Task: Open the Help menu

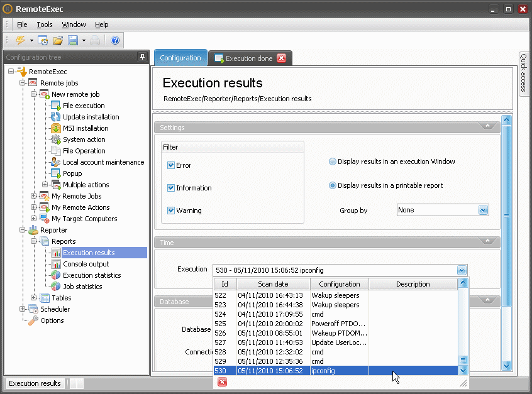Action: [x=101, y=25]
